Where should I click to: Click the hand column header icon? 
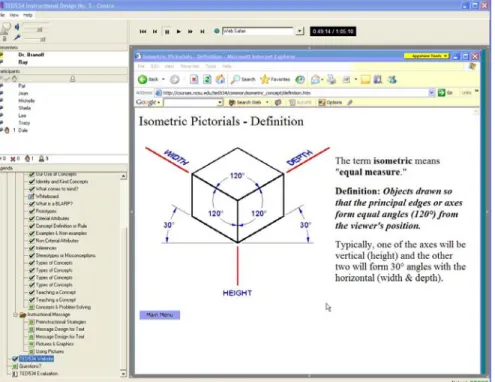14,79
